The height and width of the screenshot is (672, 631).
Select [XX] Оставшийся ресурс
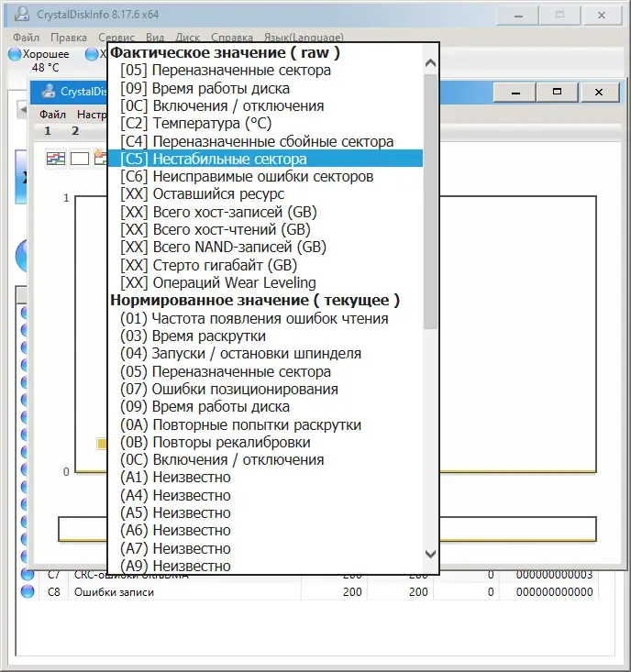[x=265, y=194]
